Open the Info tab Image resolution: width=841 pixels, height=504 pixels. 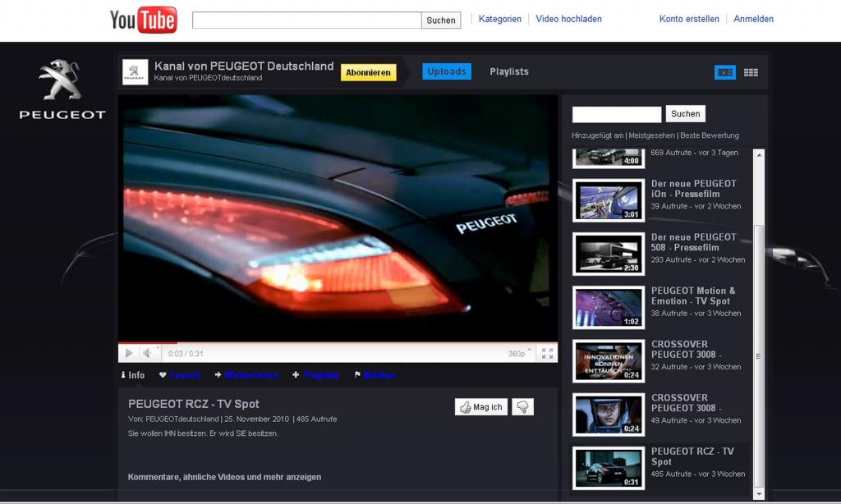(x=132, y=375)
